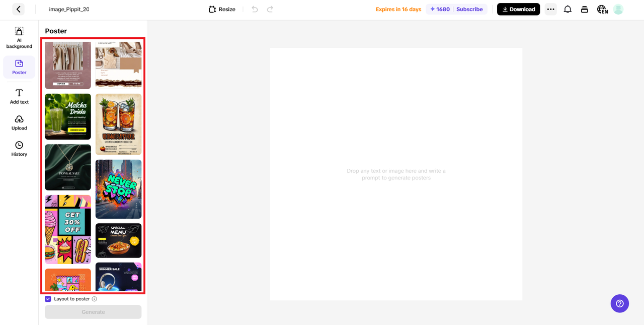Select the Never Stop poster template
The height and width of the screenshot is (325, 644).
(x=118, y=189)
